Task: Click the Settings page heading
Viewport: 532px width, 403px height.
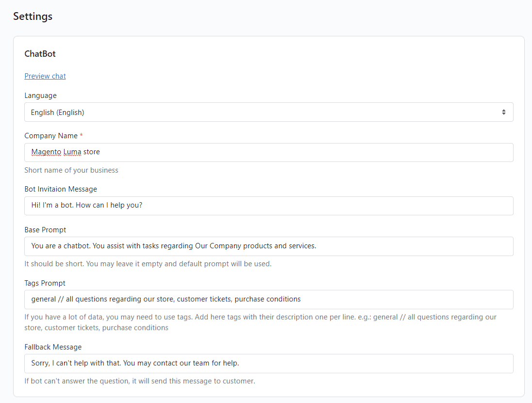Action: point(33,16)
